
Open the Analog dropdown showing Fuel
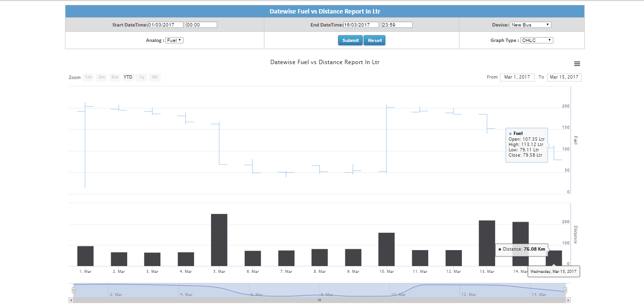tap(174, 40)
